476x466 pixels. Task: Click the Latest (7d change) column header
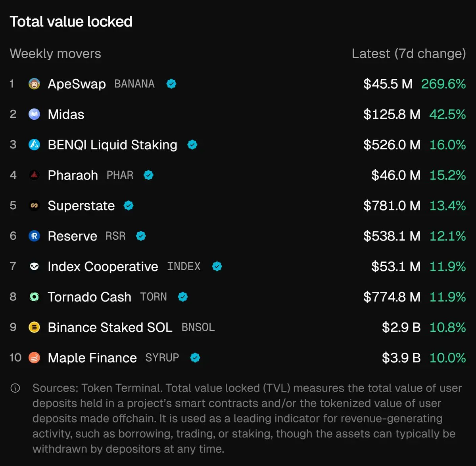pyautogui.click(x=409, y=53)
